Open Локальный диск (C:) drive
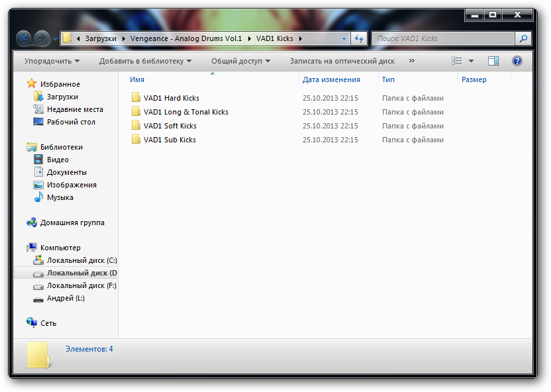This screenshot has width=551, height=392. [x=81, y=260]
